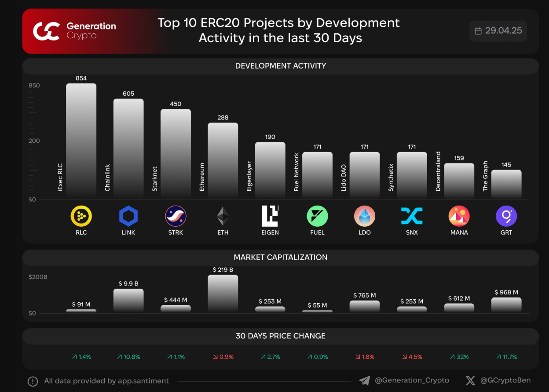Select the Graph GRT icon
The width and height of the screenshot is (549, 392).
506,217
